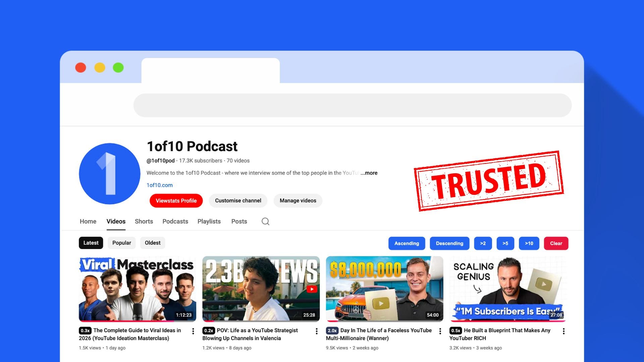
Task: Switch to the Shorts tab
Action: coord(144,222)
